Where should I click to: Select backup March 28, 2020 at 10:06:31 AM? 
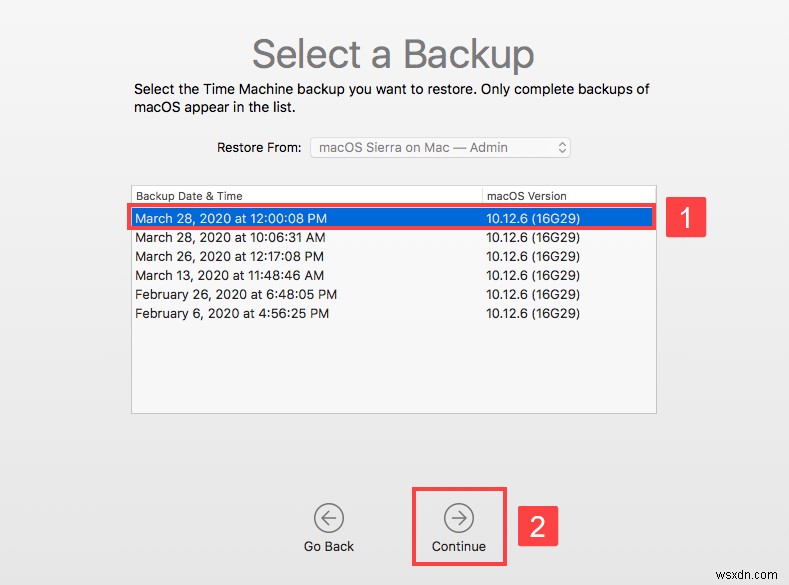coord(393,237)
